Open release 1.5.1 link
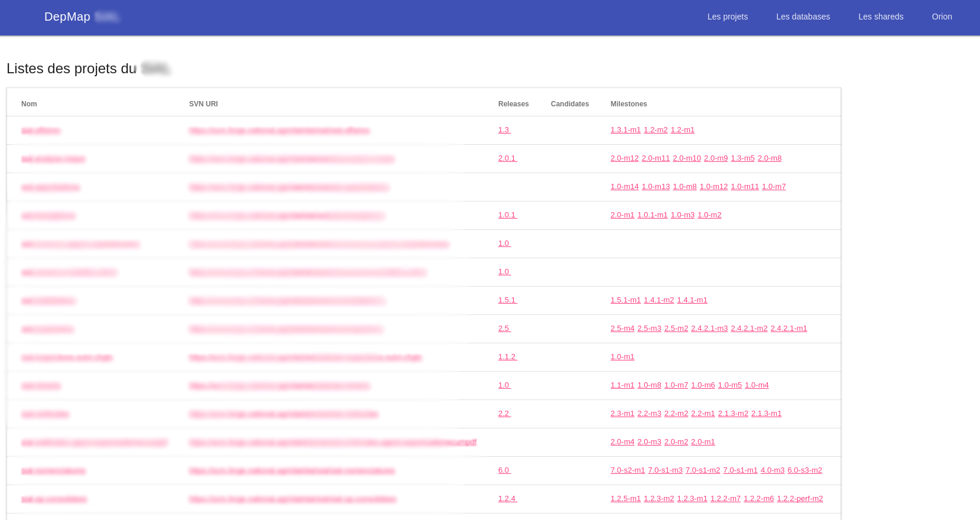Viewport: 980px width, 520px height. 507,300
